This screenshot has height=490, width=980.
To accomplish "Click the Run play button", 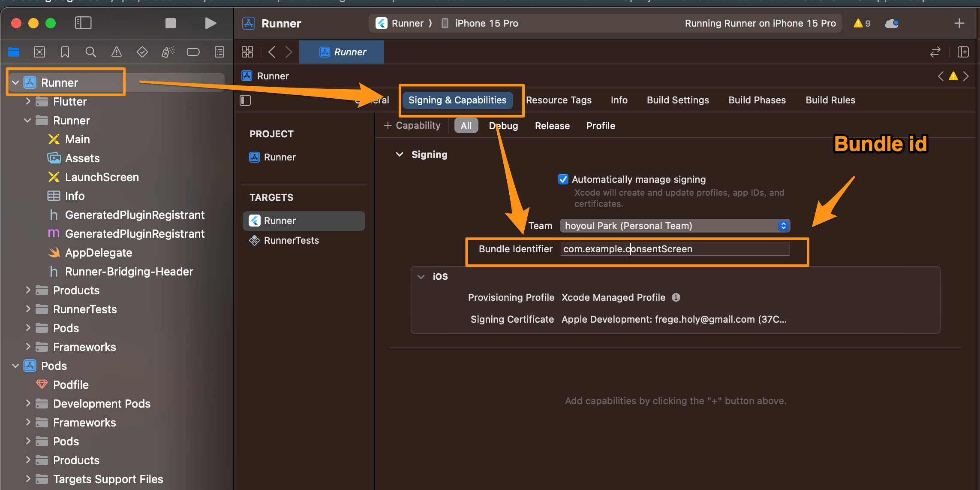I will [210, 23].
